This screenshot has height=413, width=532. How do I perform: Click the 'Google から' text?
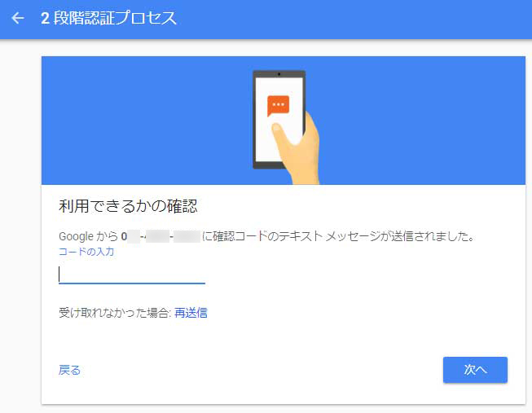pos(88,236)
